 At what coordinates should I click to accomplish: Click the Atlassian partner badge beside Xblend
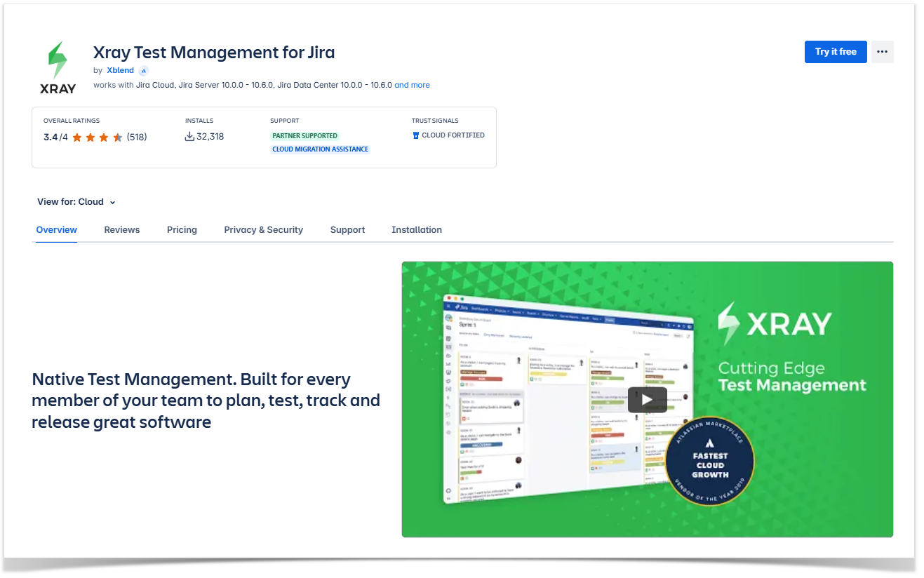144,71
